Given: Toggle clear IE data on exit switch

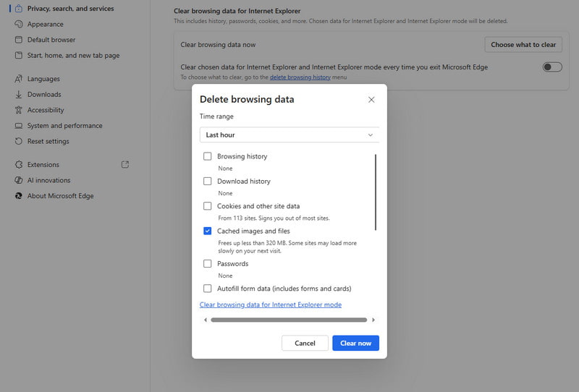Looking at the screenshot, I should pos(552,67).
